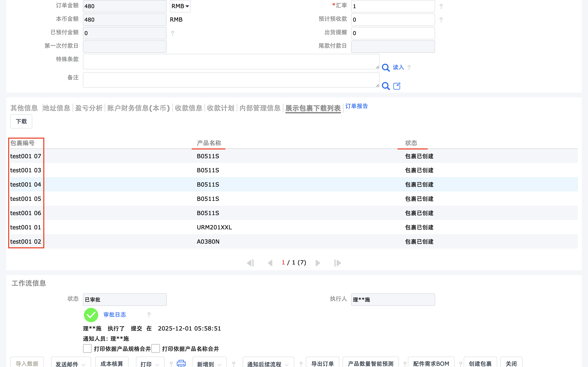Click the search icon beside 备注 field
The height and width of the screenshot is (367, 588).
click(386, 86)
